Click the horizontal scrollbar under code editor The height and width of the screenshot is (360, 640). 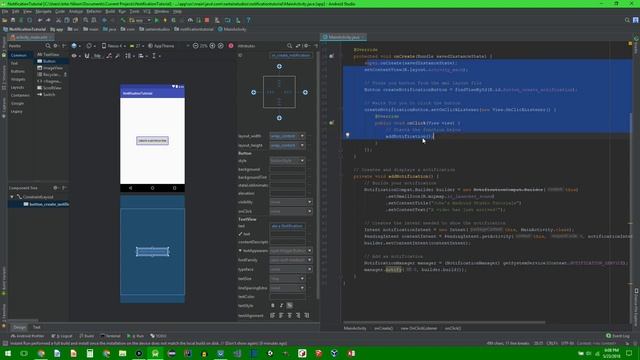point(444,322)
